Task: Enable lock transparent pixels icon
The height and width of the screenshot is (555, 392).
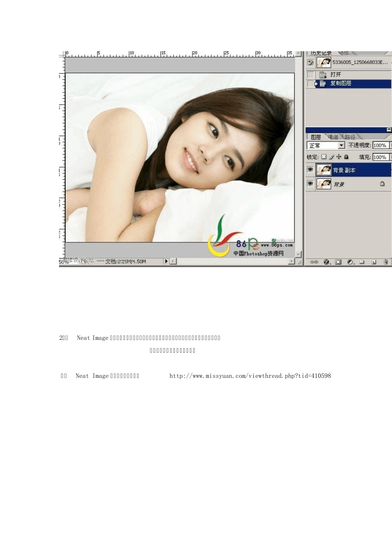Action: (324, 157)
